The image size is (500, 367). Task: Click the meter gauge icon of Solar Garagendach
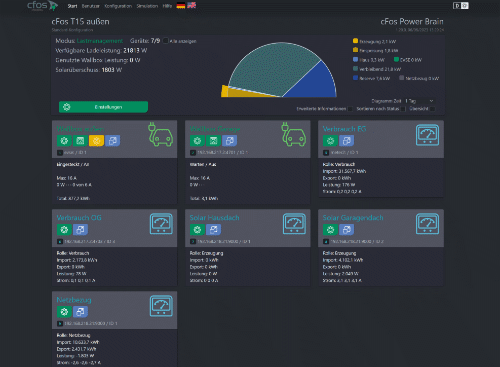tap(427, 224)
